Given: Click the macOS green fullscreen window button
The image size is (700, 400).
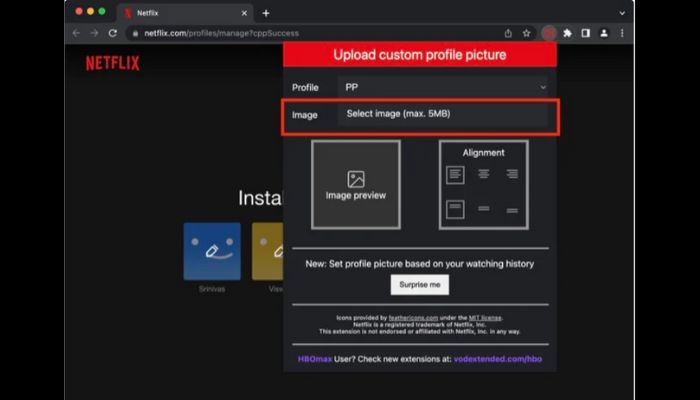Looking at the screenshot, I should tap(102, 11).
